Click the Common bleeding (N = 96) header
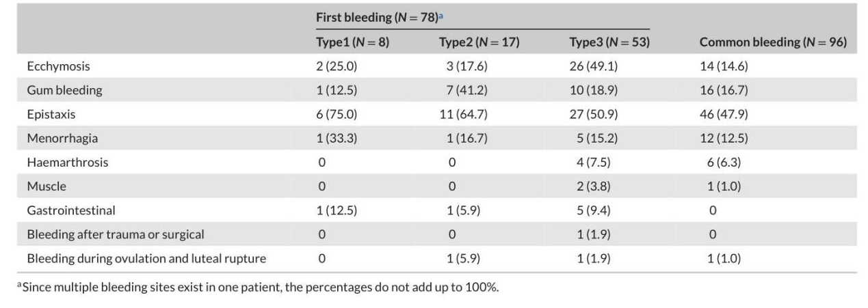This screenshot has width=868, height=308. click(x=773, y=42)
